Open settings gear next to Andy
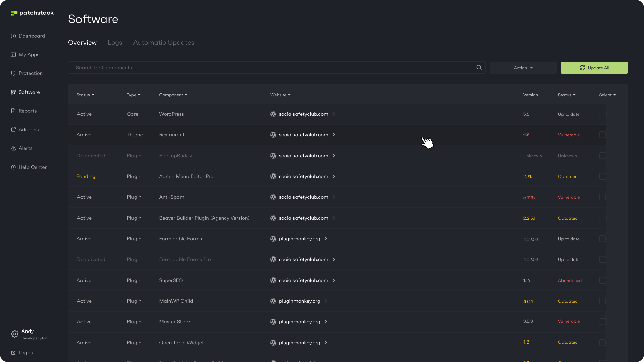This screenshot has height=362, width=644. click(x=14, y=334)
